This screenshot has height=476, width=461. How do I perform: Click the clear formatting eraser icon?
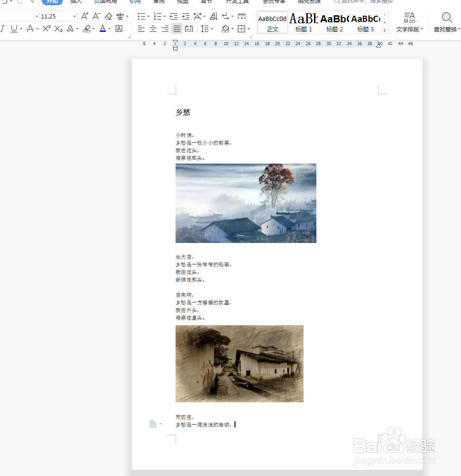108,16
